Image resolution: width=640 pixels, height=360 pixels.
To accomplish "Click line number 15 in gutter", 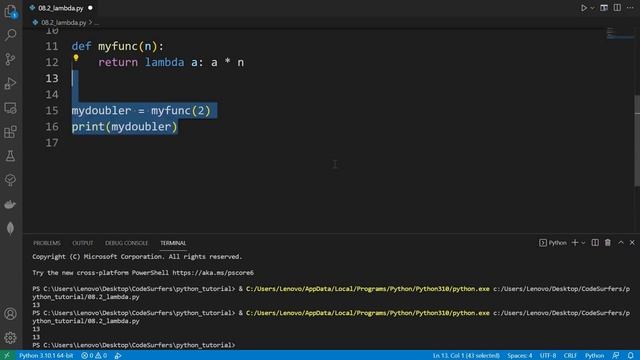I will click(x=52, y=110).
